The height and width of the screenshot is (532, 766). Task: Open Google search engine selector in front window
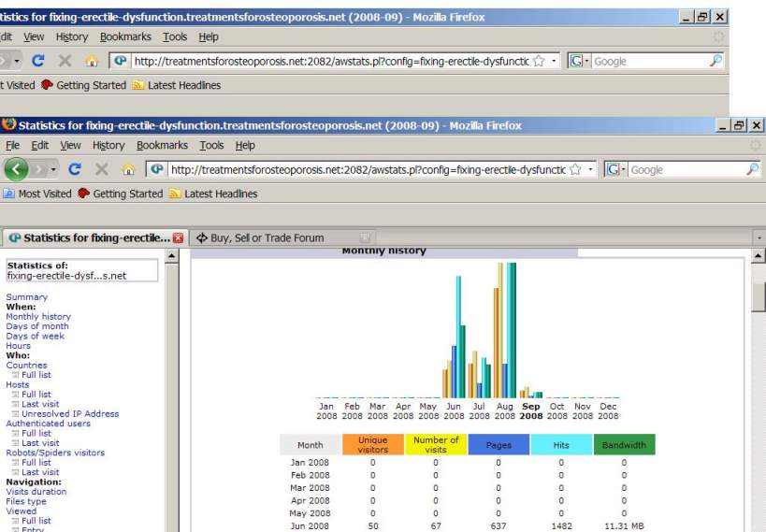tap(615, 170)
